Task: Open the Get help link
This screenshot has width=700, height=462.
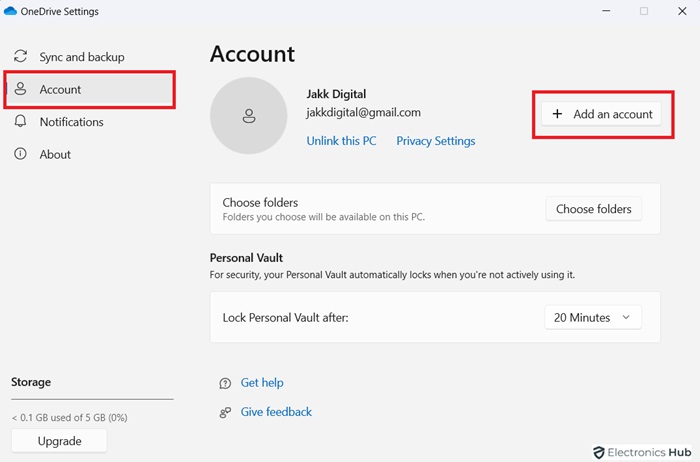Action: click(x=262, y=383)
